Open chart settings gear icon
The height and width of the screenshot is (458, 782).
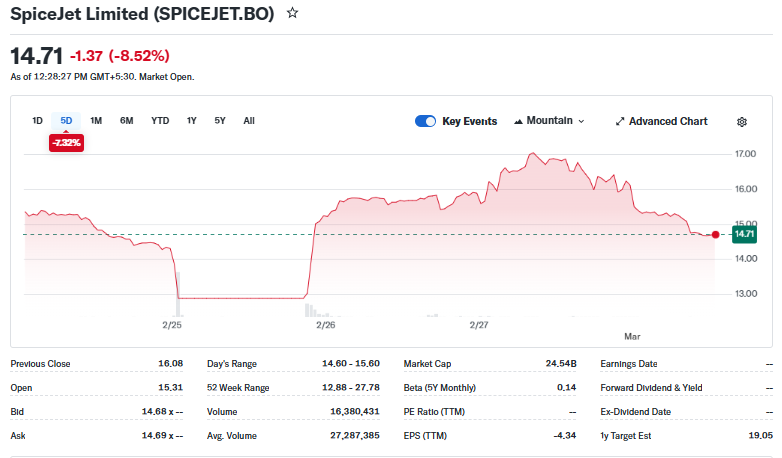point(742,122)
